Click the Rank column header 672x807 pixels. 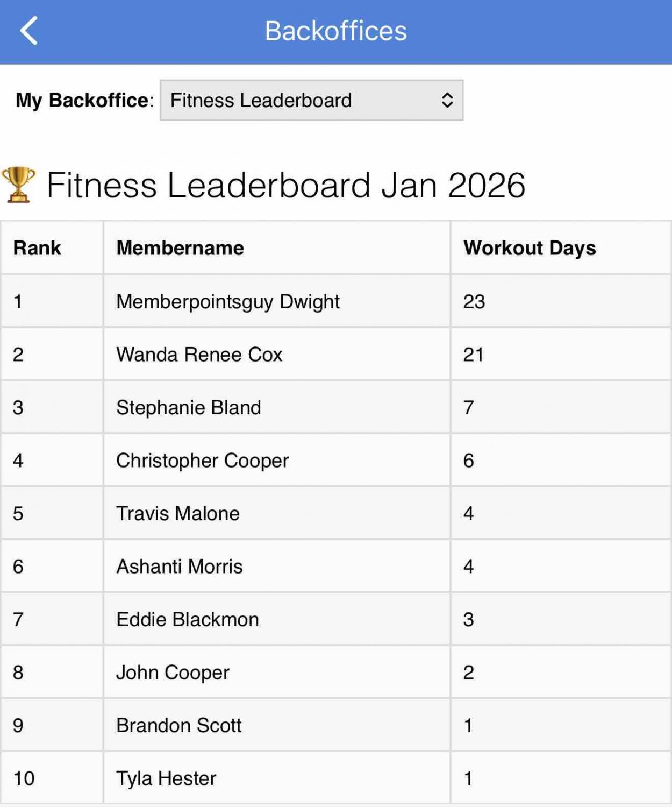tap(37, 248)
